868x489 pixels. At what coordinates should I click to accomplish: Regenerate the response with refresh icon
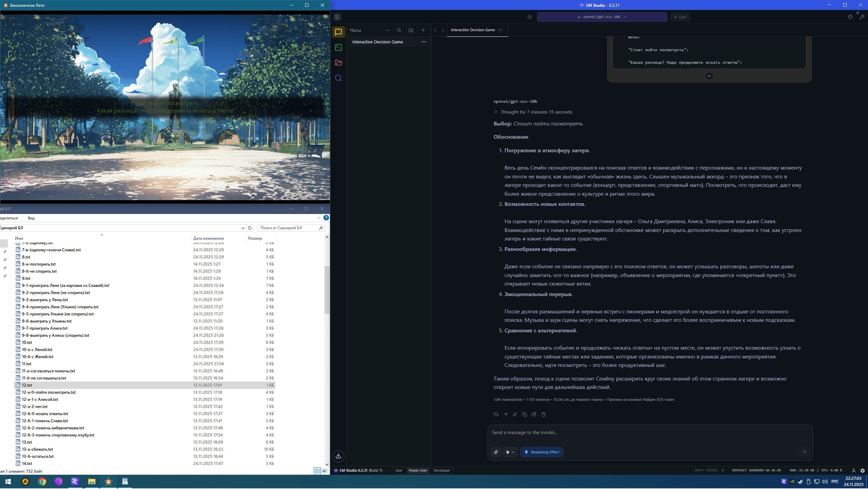496,414
